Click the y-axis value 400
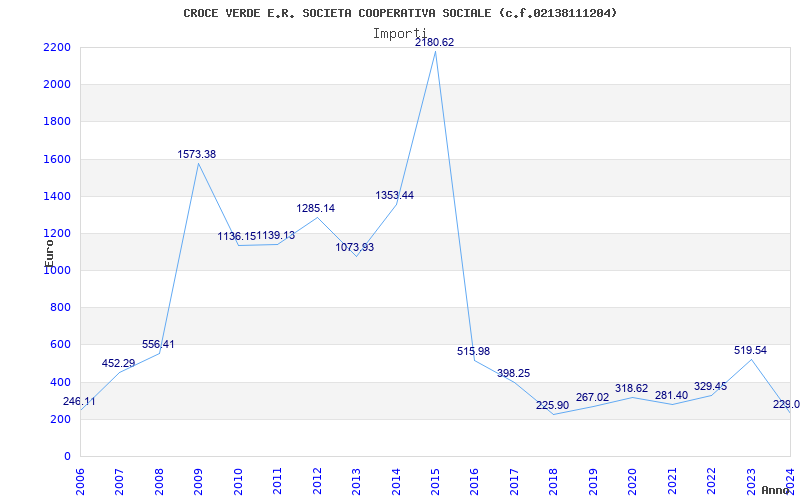 [x=60, y=382]
